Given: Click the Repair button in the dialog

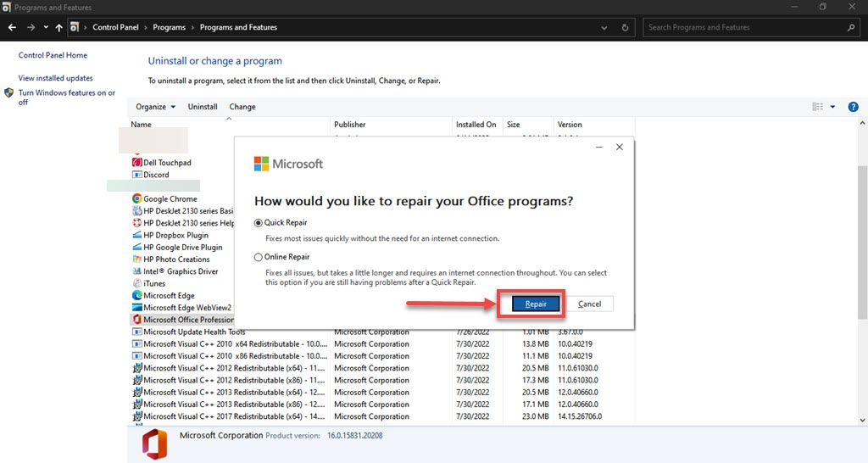Looking at the screenshot, I should (x=536, y=304).
